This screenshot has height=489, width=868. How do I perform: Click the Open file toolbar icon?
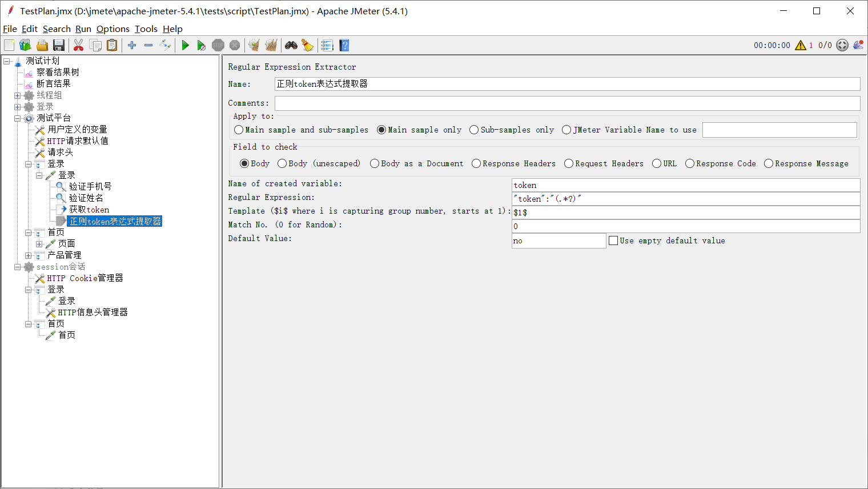click(42, 45)
